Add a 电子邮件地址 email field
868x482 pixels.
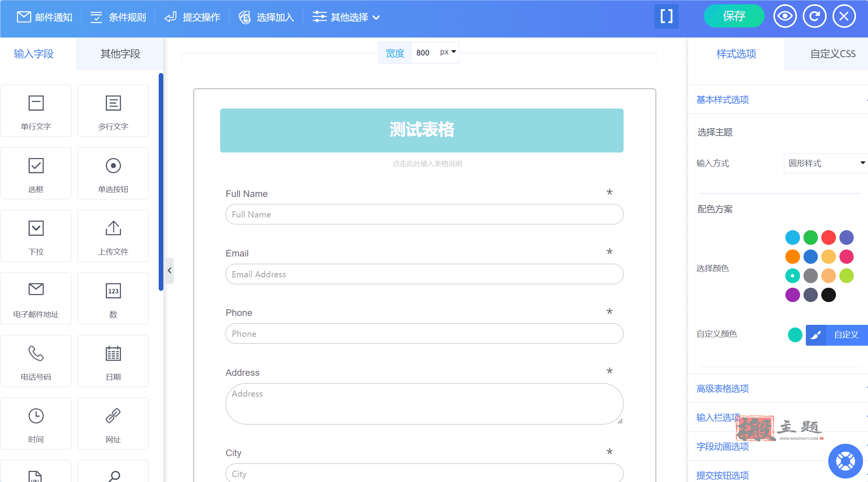36,299
